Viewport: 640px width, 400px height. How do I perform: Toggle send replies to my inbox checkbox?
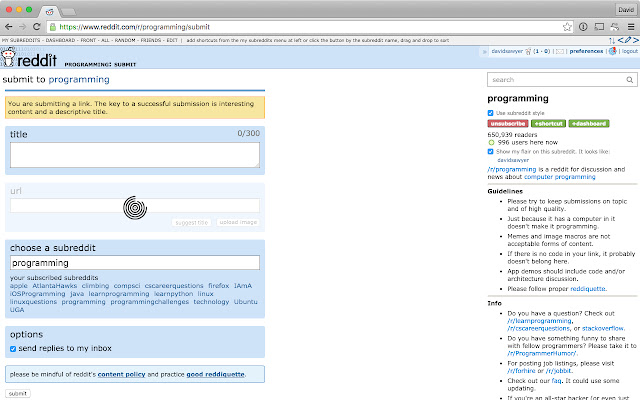pyautogui.click(x=13, y=349)
